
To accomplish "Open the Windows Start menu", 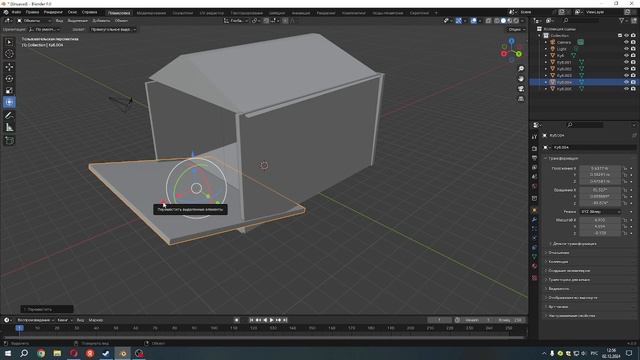I will [8, 353].
